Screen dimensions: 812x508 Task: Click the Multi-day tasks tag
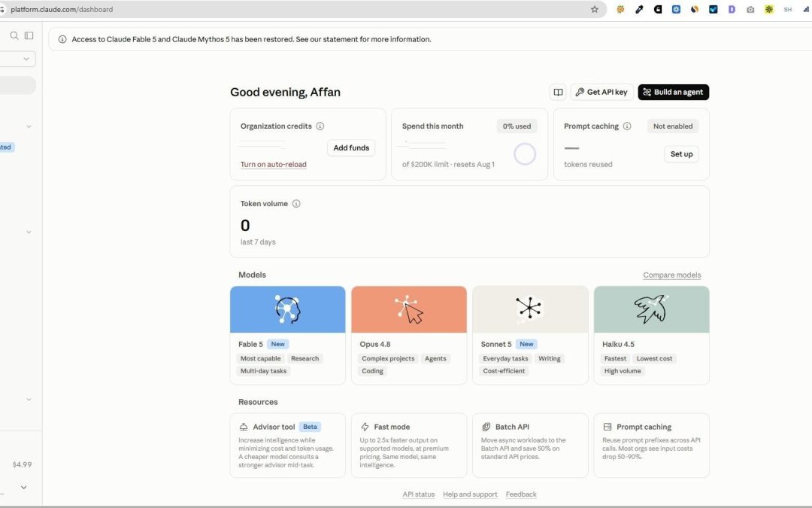[264, 371]
